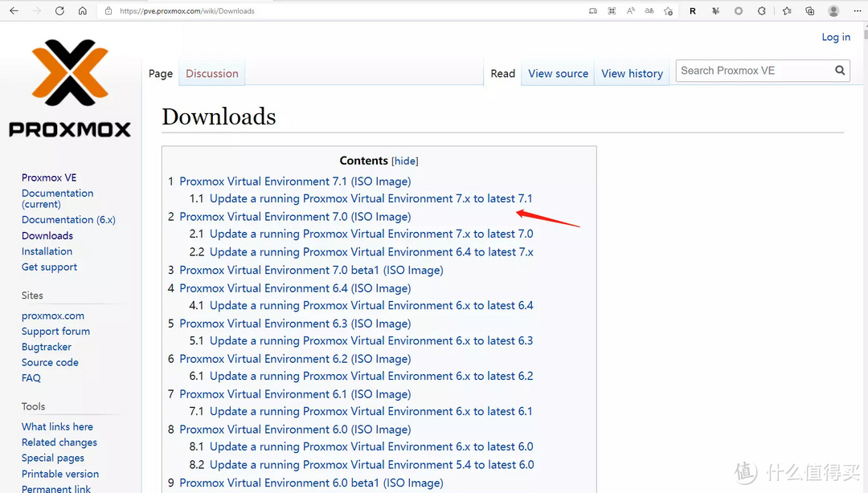Collapse contents with the hide toggle

click(x=404, y=161)
